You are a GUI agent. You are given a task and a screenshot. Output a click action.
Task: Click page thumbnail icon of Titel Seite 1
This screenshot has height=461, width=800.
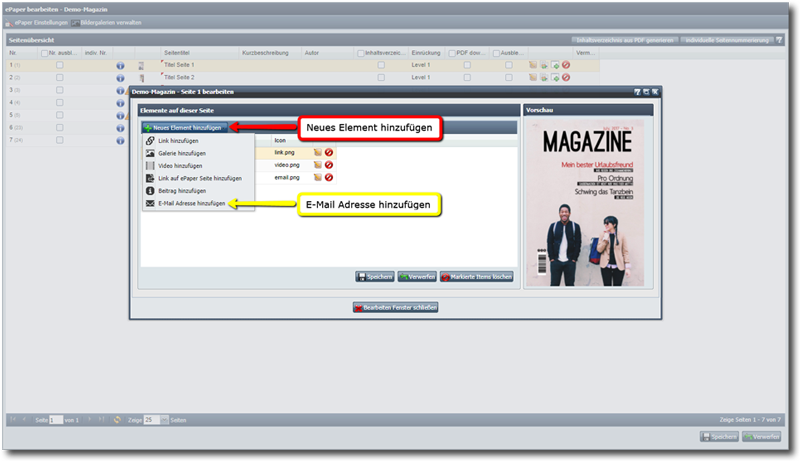[x=142, y=66]
